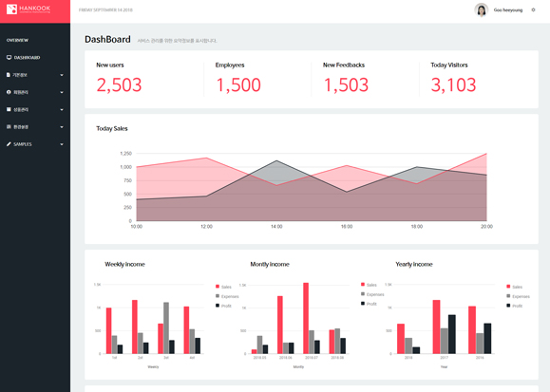The image size is (550, 392).
Task: Open the SAMPLES menu label
Action: (x=23, y=144)
